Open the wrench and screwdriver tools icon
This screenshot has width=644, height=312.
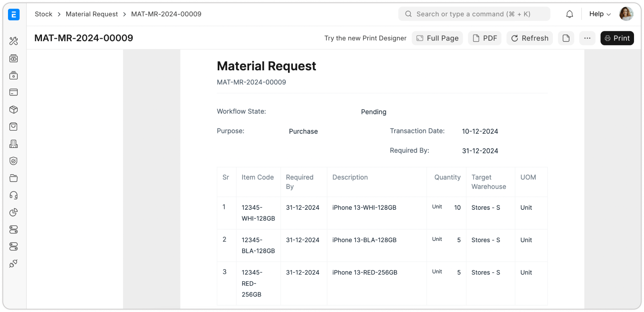pyautogui.click(x=14, y=41)
